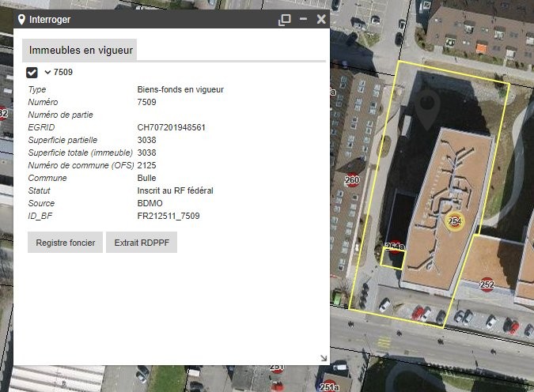Screen dimensions: 534x392
Task: Close the Interroger panel
Action: coord(321,19)
